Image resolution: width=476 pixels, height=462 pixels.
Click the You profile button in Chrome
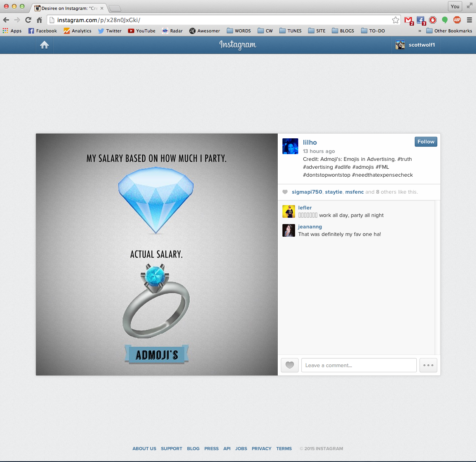click(x=455, y=6)
